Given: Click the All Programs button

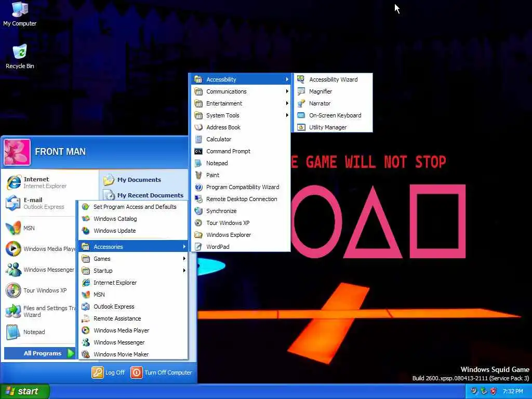Looking at the screenshot, I should pos(39,353).
